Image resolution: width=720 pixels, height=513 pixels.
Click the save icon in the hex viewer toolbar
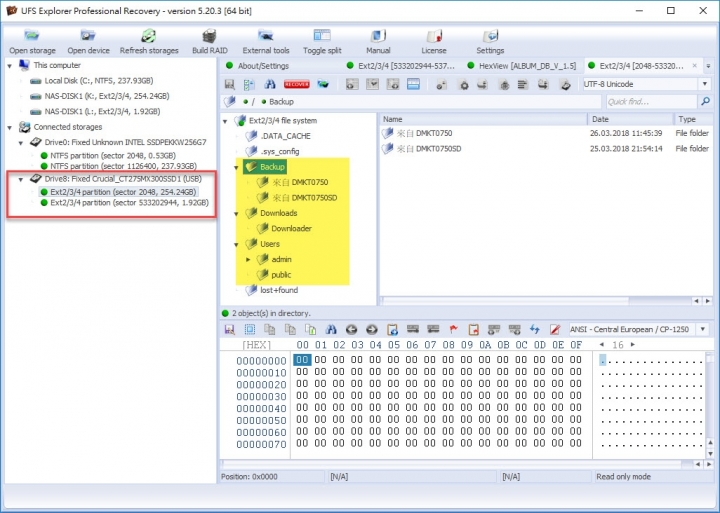click(229, 329)
